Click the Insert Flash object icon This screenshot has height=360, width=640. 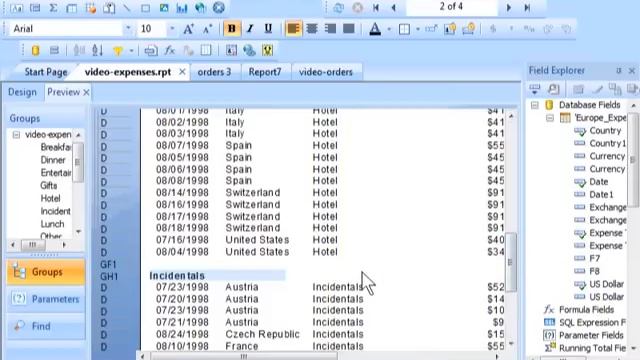[x=219, y=8]
